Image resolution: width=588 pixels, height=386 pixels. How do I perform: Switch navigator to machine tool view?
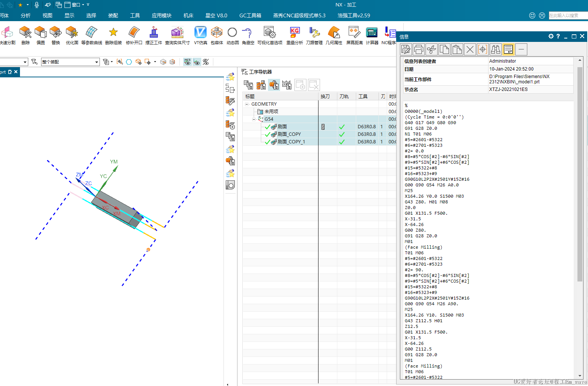tap(261, 85)
